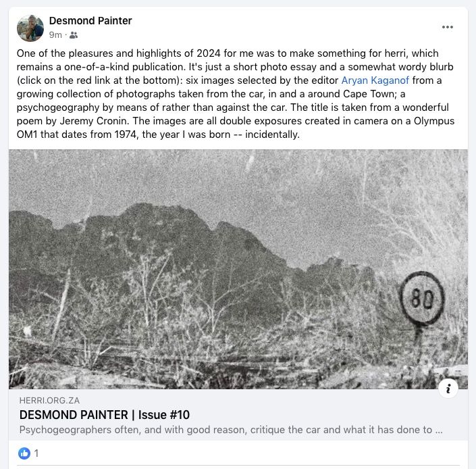Open the three-dot post options menu
The width and height of the screenshot is (476, 469).
pyautogui.click(x=447, y=27)
